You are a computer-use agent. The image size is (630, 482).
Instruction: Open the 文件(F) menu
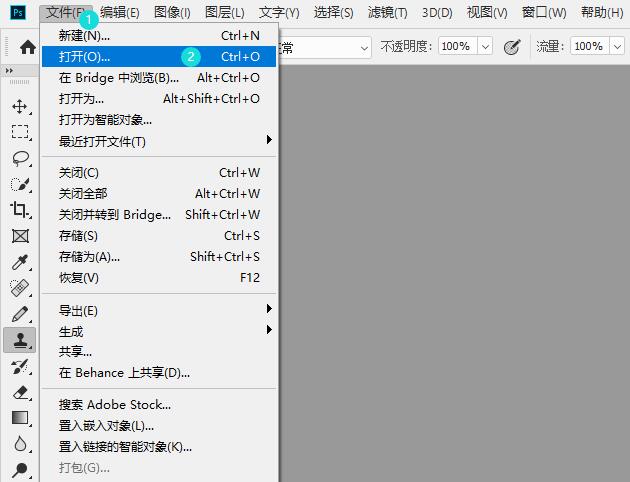point(66,13)
